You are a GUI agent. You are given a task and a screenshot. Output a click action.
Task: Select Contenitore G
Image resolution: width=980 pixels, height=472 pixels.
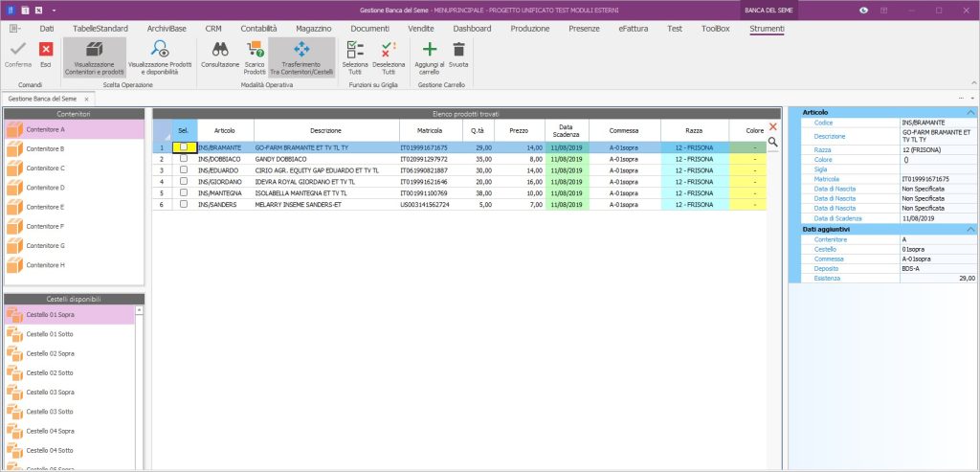point(75,246)
